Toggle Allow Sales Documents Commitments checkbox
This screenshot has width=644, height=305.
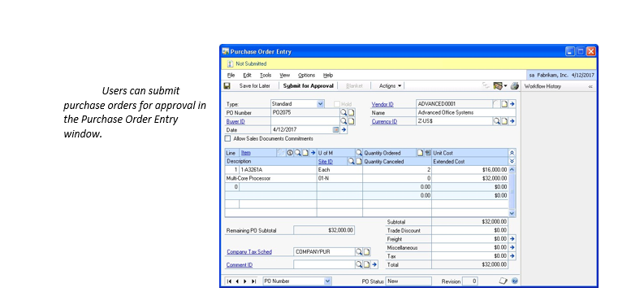(228, 139)
